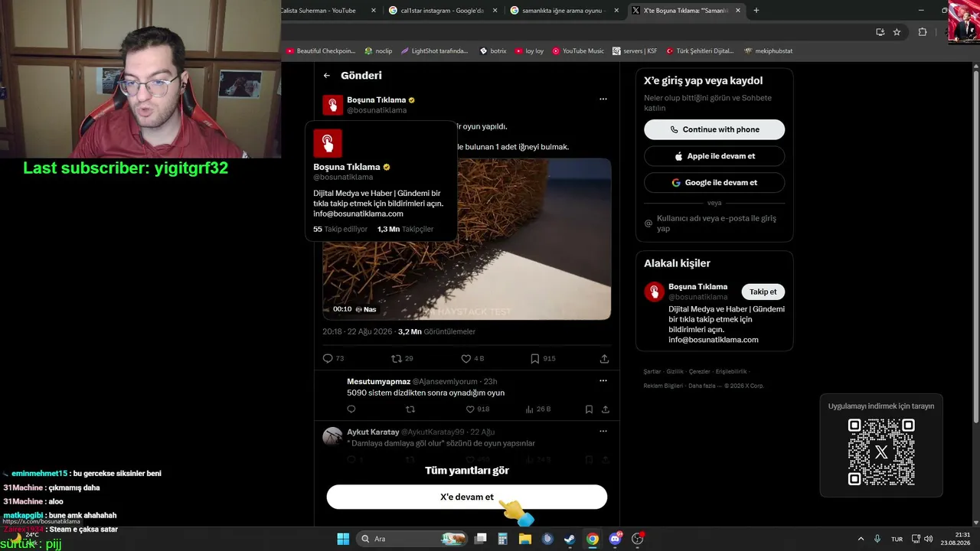Open File Explorer from the taskbar
Image resolution: width=980 pixels, height=551 pixels.
pyautogui.click(x=525, y=539)
